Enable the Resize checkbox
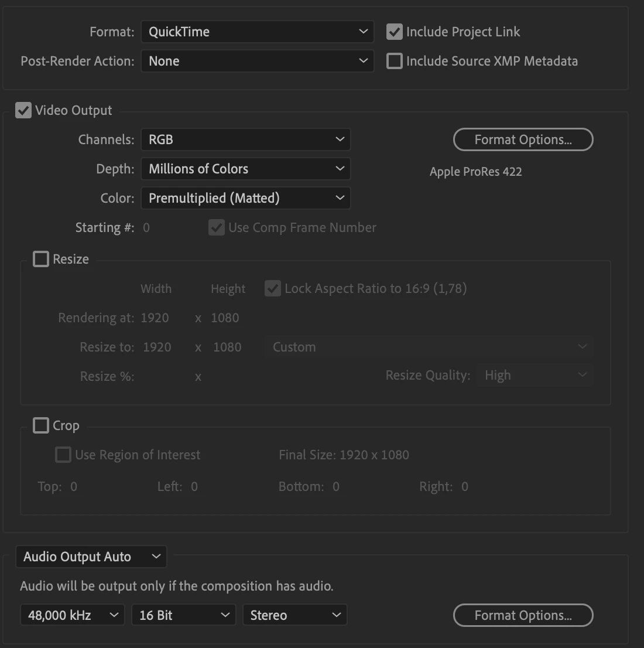 [x=41, y=259]
